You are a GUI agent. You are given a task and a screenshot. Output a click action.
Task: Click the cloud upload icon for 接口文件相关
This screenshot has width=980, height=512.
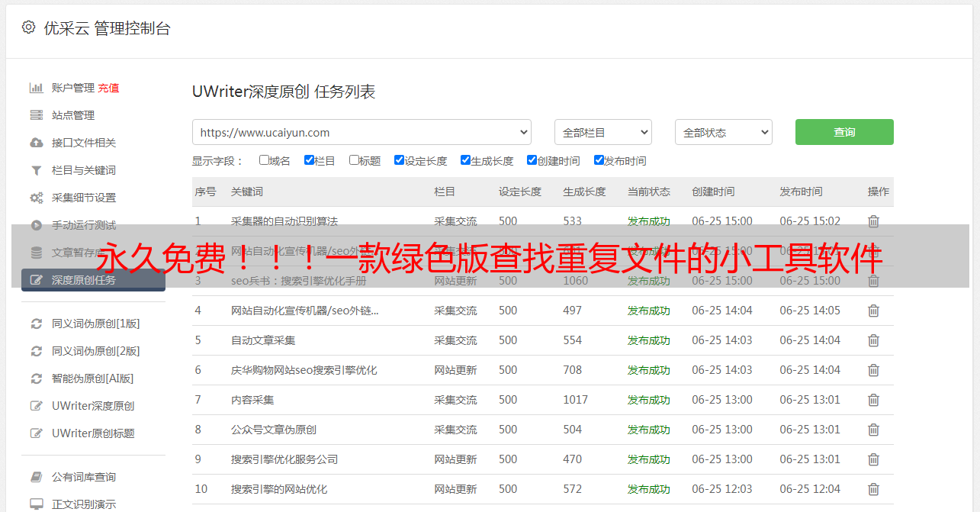(x=36, y=143)
